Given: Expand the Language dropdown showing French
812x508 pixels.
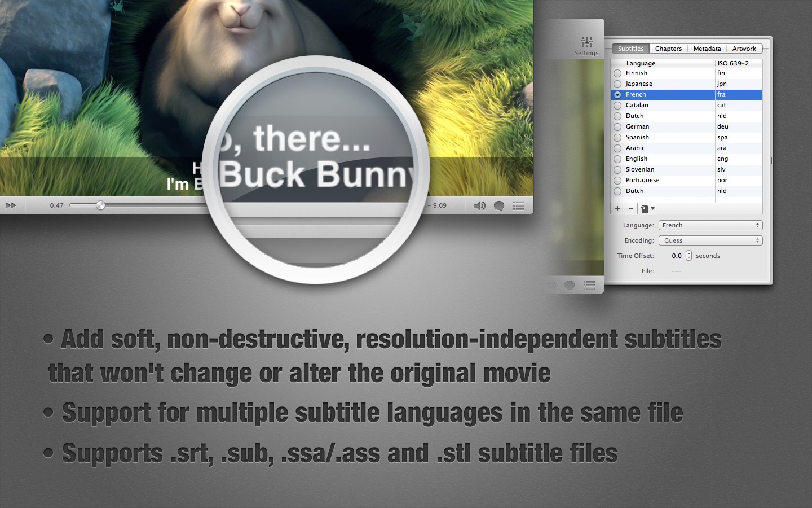Looking at the screenshot, I should (x=710, y=225).
